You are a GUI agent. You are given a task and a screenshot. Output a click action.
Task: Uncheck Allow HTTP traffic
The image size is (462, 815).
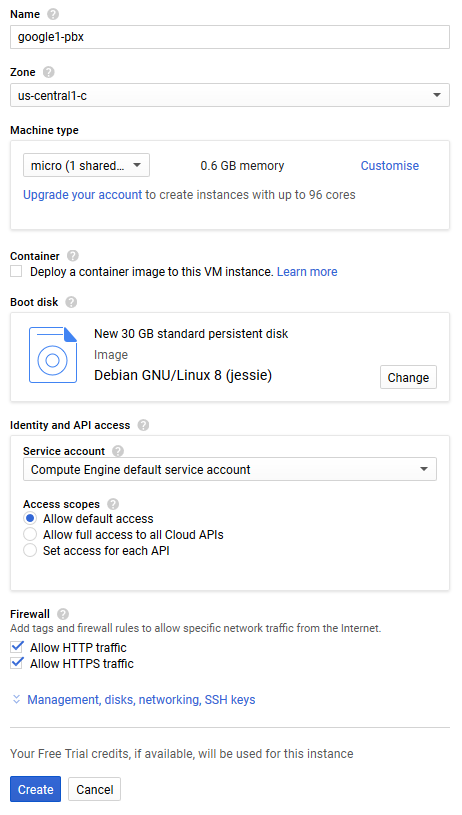click(x=17, y=647)
